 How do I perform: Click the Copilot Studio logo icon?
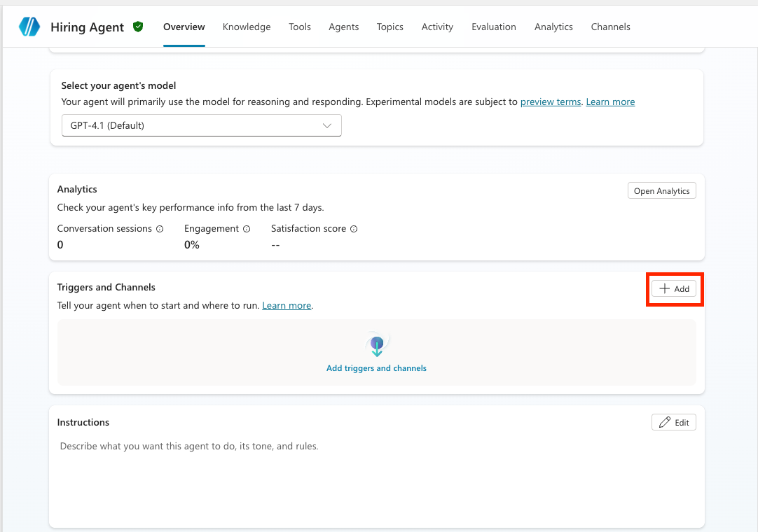(x=29, y=27)
